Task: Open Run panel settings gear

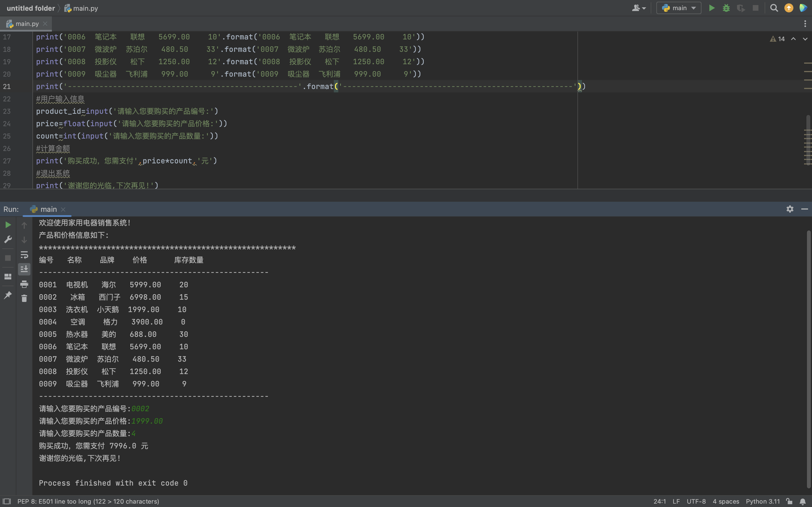Action: pyautogui.click(x=790, y=209)
